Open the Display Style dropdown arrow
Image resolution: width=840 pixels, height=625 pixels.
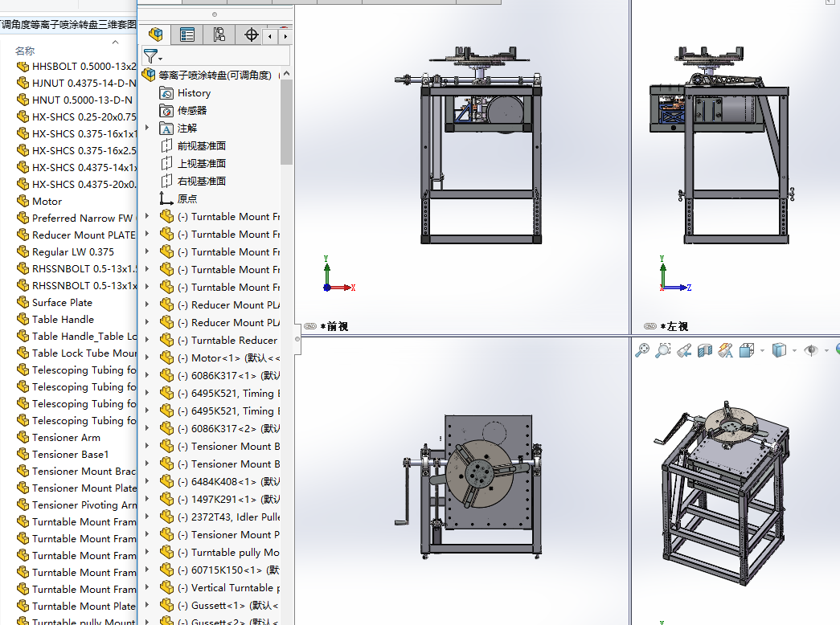coord(794,351)
